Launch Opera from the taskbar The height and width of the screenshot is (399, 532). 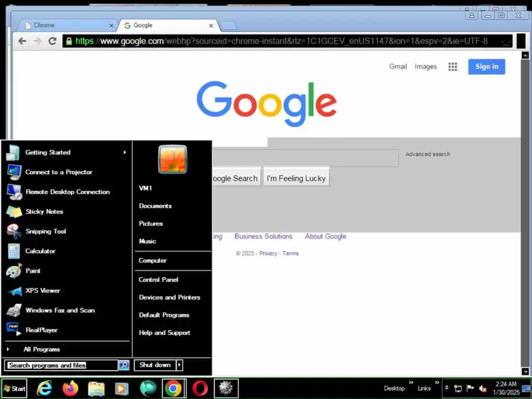click(200, 389)
